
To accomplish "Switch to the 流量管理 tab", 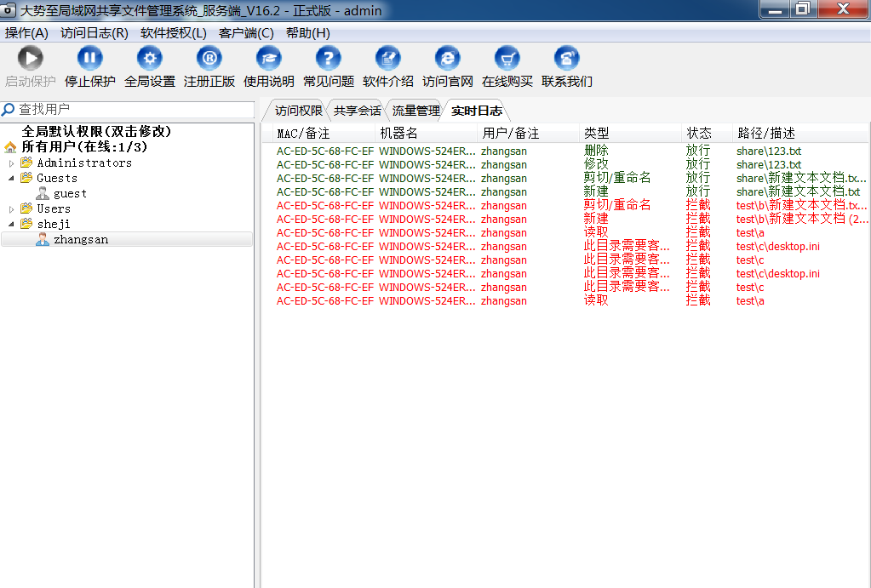I will [x=415, y=111].
